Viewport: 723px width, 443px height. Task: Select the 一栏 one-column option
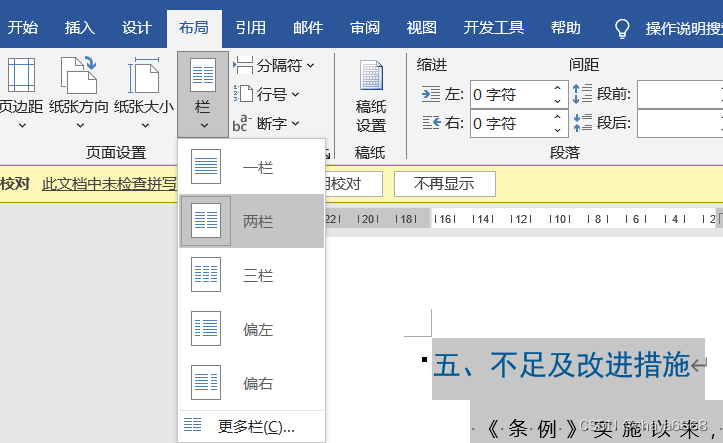[251, 167]
